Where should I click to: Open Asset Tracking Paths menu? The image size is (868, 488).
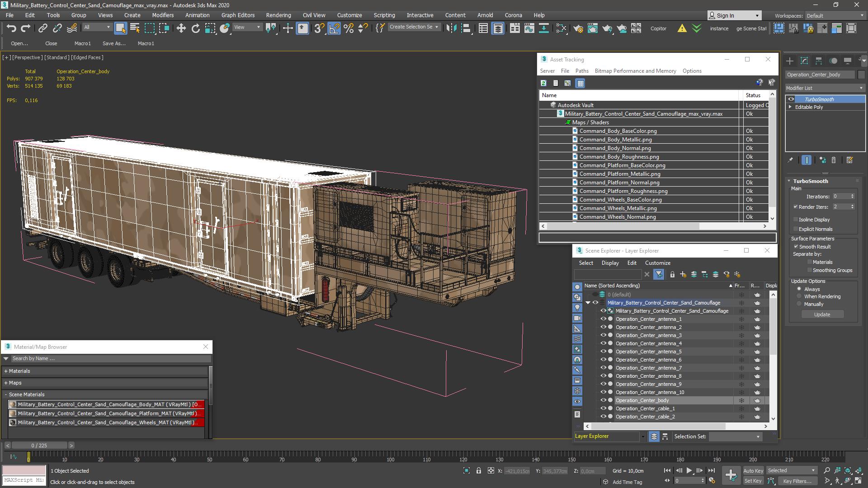582,71
